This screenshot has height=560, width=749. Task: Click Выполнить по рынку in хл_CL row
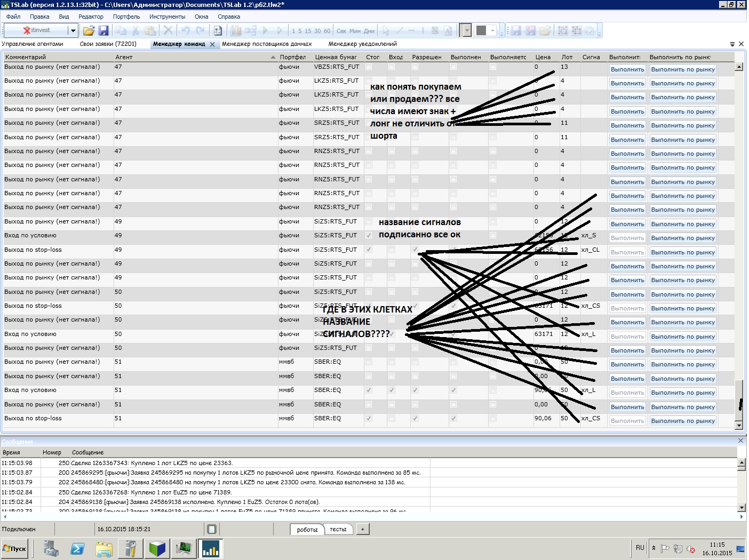[x=683, y=252]
